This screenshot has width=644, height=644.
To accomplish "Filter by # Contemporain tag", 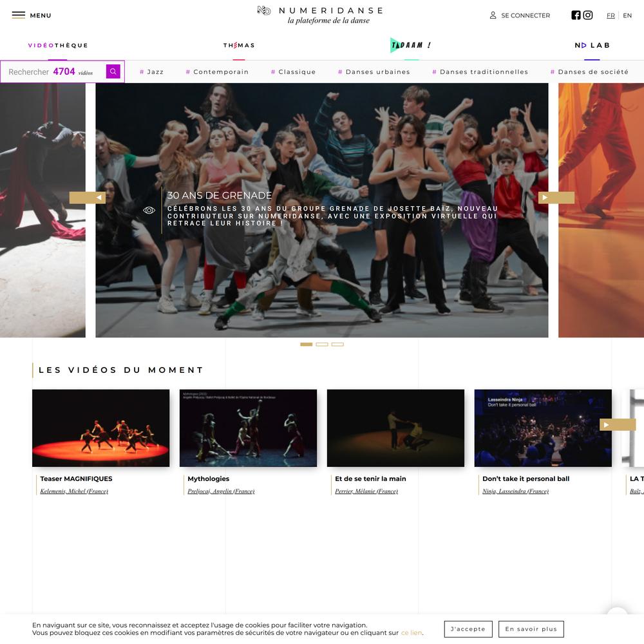I will (217, 72).
